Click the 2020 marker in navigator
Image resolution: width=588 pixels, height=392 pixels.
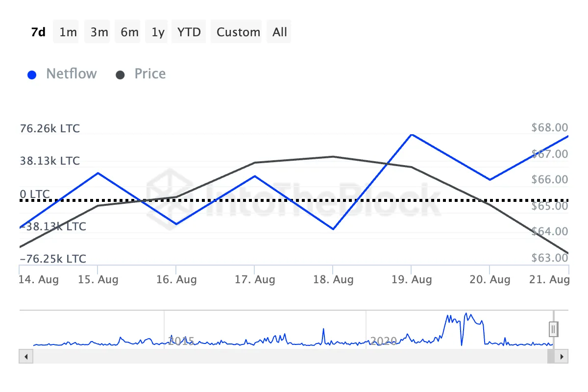(x=384, y=341)
